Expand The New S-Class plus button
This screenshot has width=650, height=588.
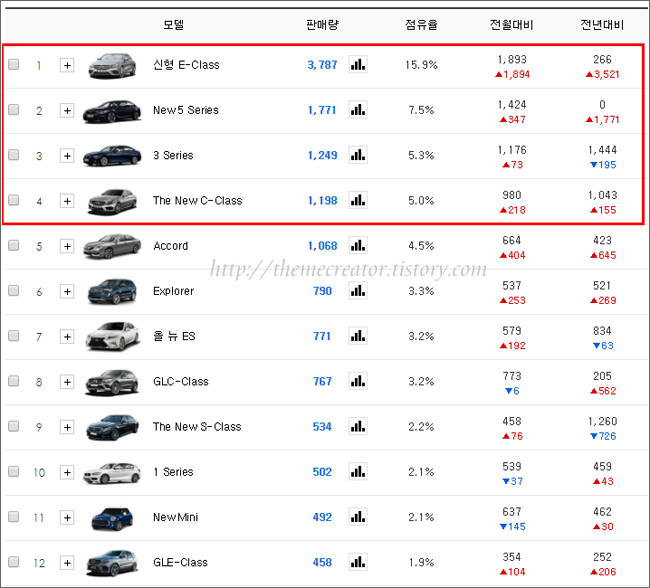pos(67,427)
